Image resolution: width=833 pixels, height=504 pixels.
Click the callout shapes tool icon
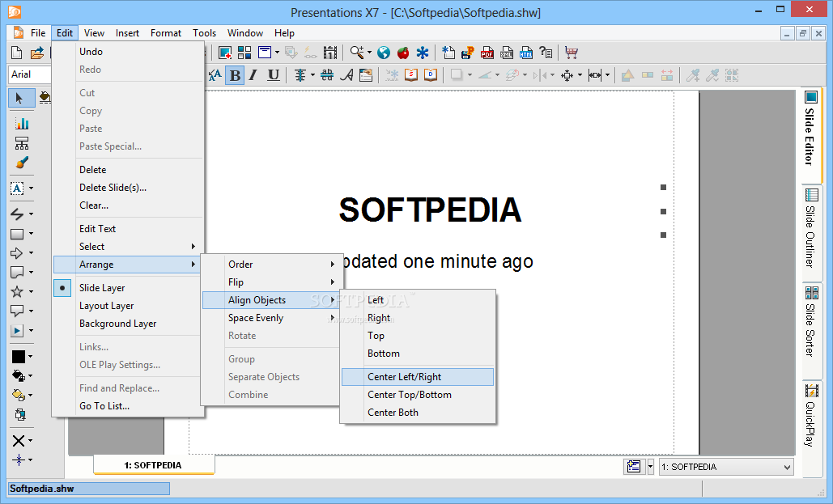(17, 311)
